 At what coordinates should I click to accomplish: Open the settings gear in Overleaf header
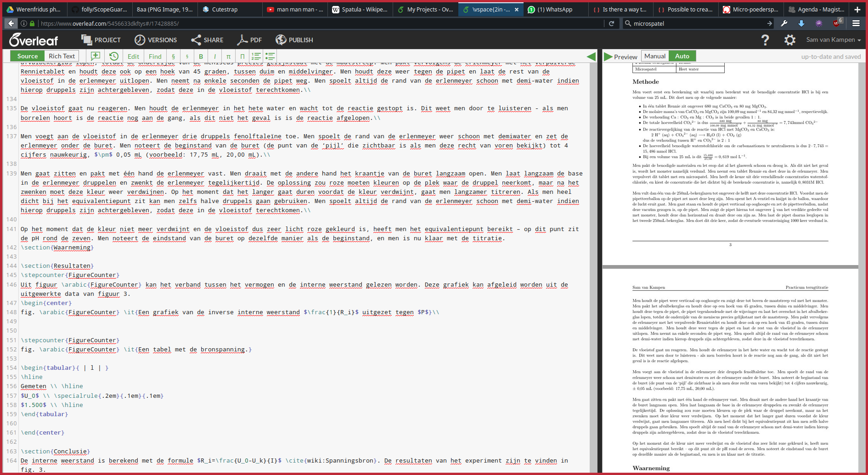point(789,40)
